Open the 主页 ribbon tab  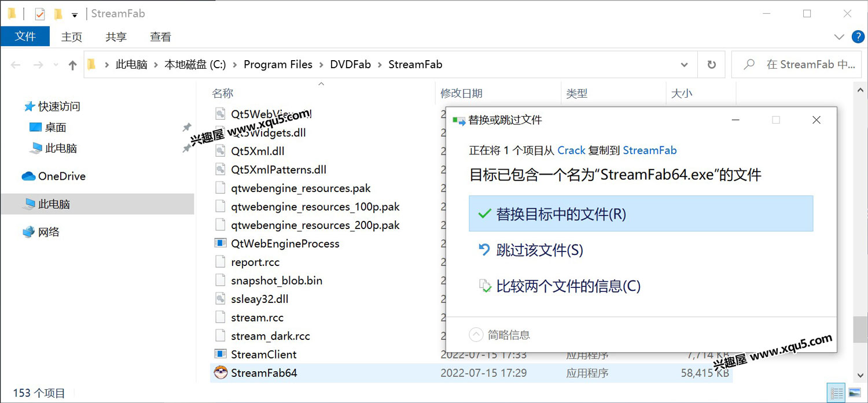[72, 36]
